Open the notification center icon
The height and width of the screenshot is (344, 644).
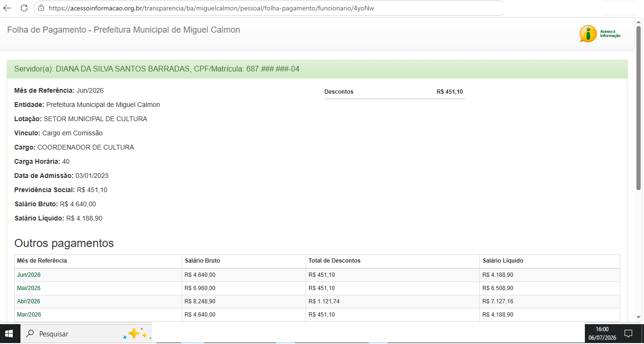(628, 334)
